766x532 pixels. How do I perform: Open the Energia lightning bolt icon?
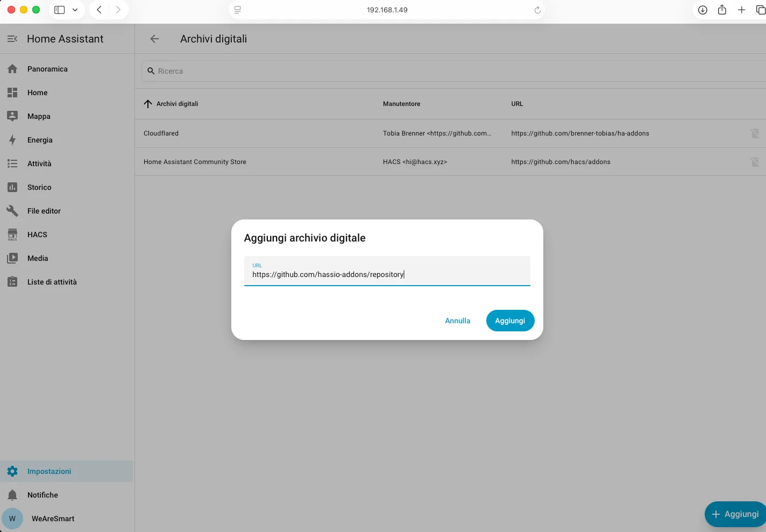pos(12,140)
